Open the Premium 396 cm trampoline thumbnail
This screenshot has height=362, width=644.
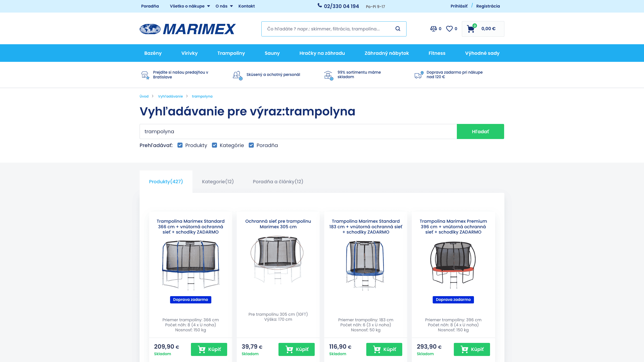click(453, 264)
